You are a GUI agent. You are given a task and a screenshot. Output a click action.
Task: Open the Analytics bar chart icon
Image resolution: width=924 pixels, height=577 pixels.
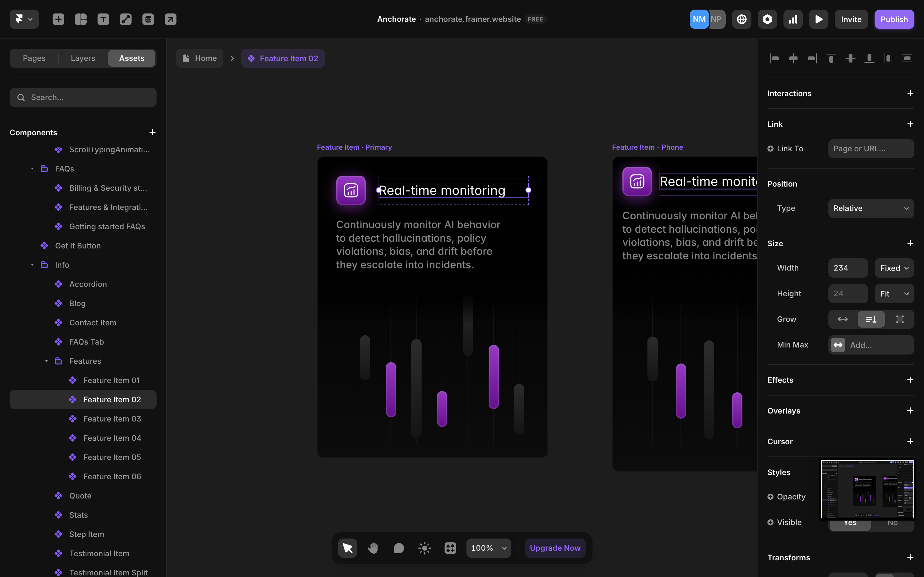tap(793, 19)
